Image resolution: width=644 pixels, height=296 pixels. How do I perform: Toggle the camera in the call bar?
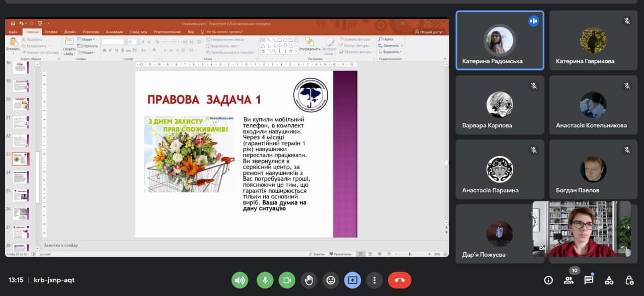click(287, 280)
